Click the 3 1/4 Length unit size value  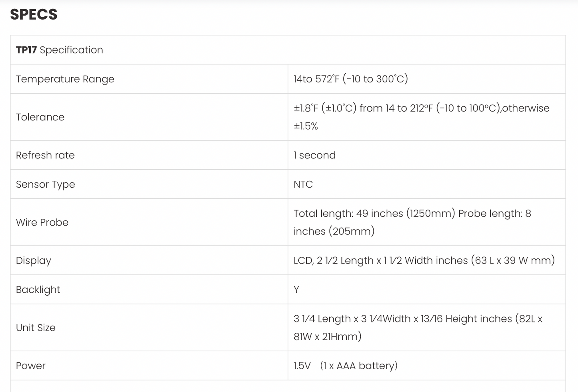click(x=418, y=319)
